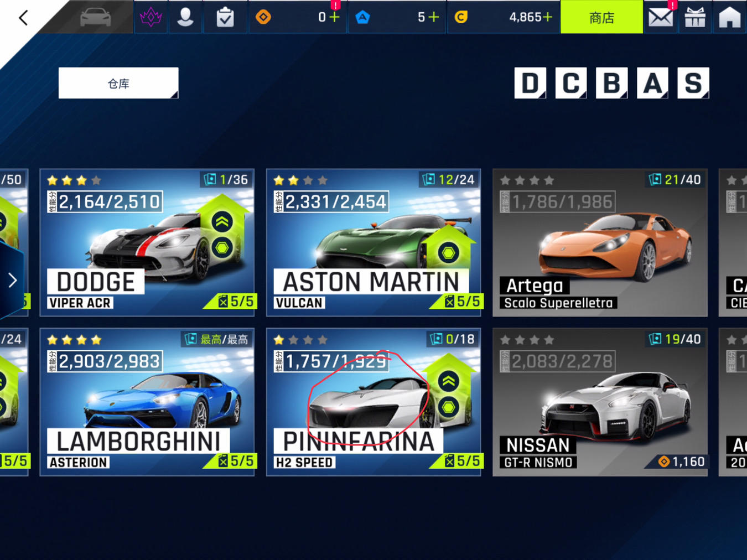Tap Aston Martin rating 2,331/2,454
747x560 pixels.
pos(331,201)
